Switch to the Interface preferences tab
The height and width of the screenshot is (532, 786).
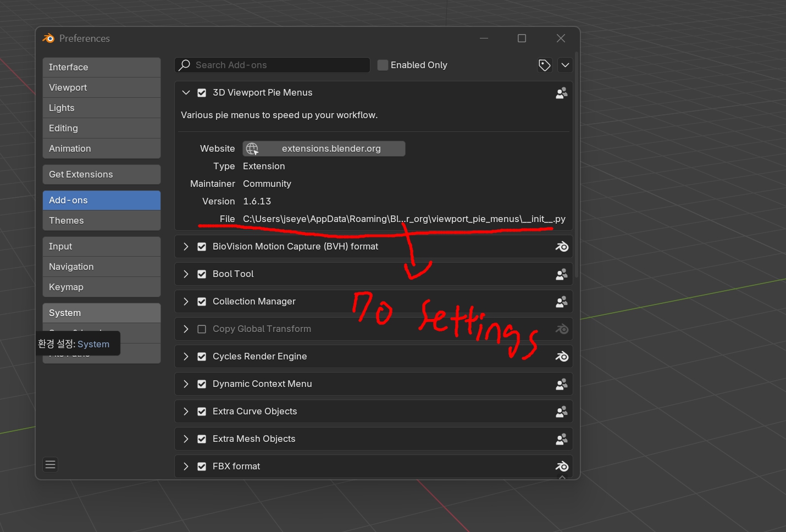[102, 67]
